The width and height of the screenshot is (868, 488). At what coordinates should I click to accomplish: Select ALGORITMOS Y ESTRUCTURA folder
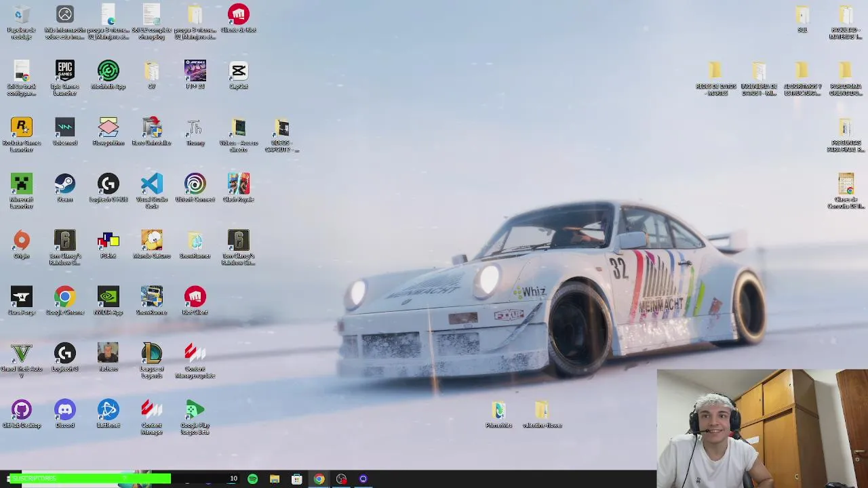[x=802, y=78]
